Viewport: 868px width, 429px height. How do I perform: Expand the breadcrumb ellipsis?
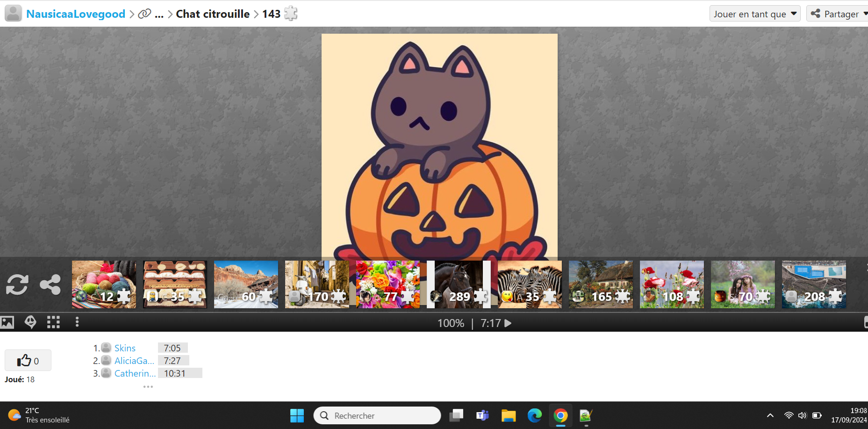159,15
